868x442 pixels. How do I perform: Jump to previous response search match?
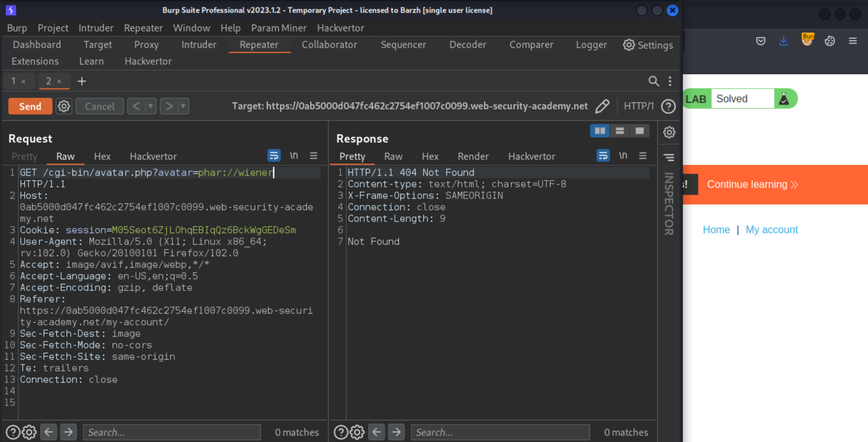(x=376, y=432)
